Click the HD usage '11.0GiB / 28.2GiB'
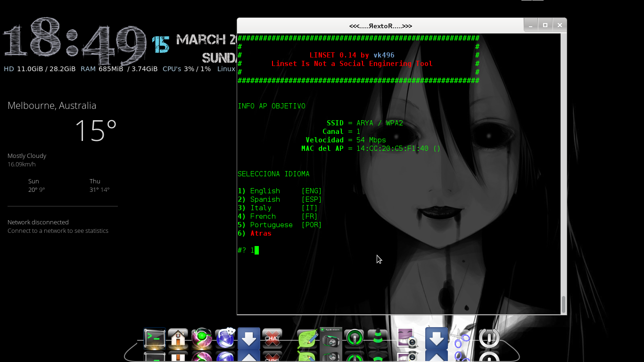 tap(46, 69)
